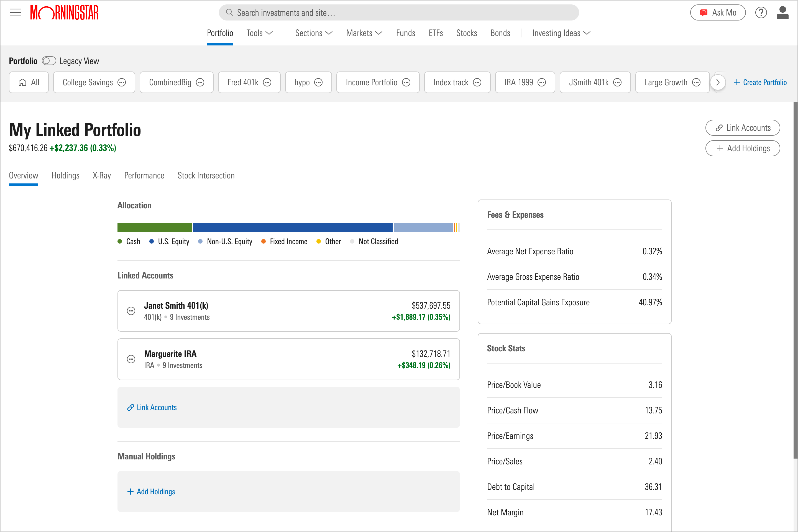This screenshot has width=798, height=532.
Task: Open Index track options ellipsis icon
Action: click(477, 83)
